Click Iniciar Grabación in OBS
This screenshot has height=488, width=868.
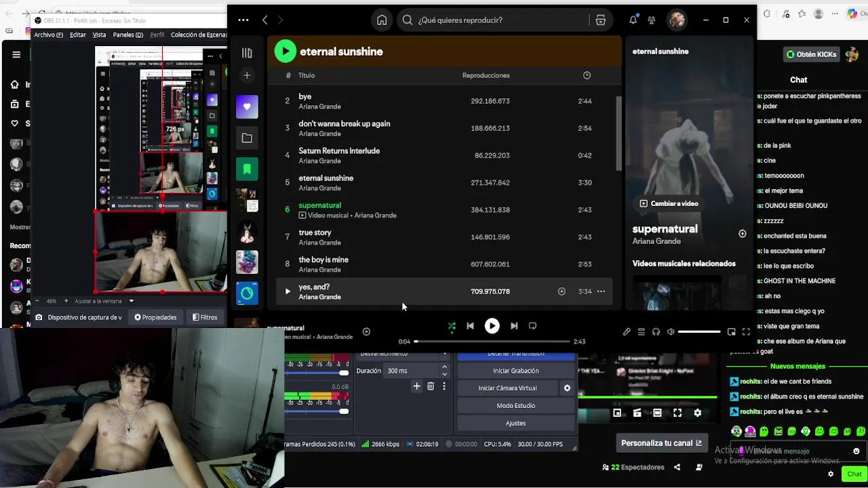click(516, 371)
